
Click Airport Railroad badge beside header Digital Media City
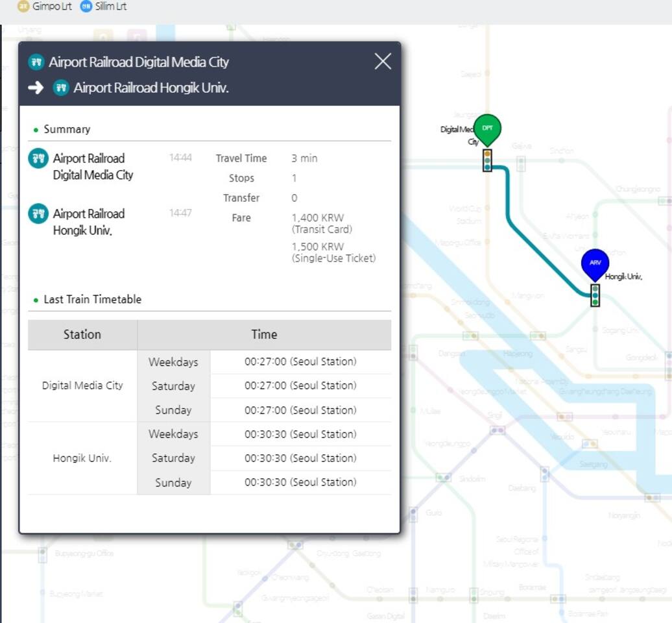click(36, 62)
